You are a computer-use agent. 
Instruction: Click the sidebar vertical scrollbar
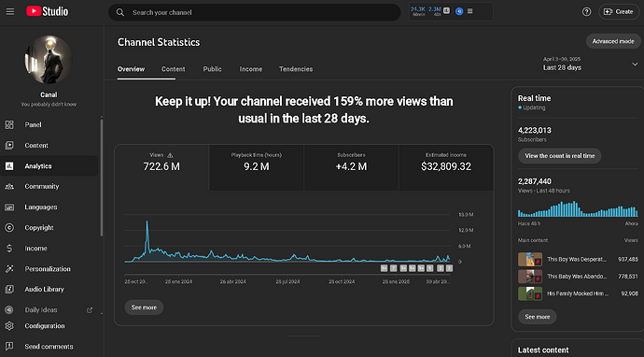point(102,177)
